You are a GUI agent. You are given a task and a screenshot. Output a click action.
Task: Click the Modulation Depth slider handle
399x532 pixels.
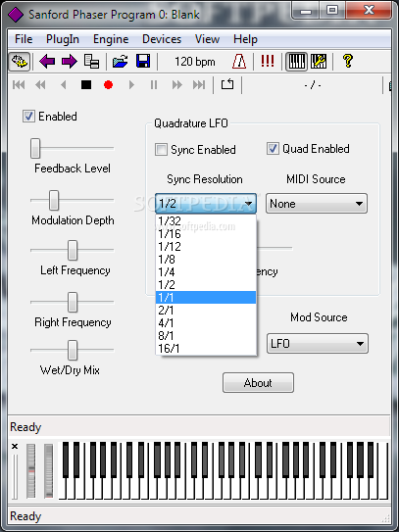[54, 200]
